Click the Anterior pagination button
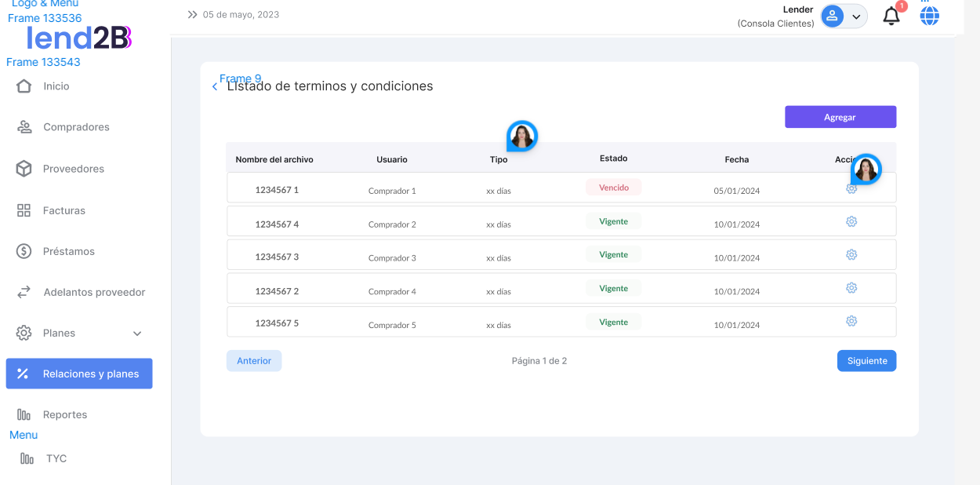This screenshot has width=980, height=485. tap(254, 361)
